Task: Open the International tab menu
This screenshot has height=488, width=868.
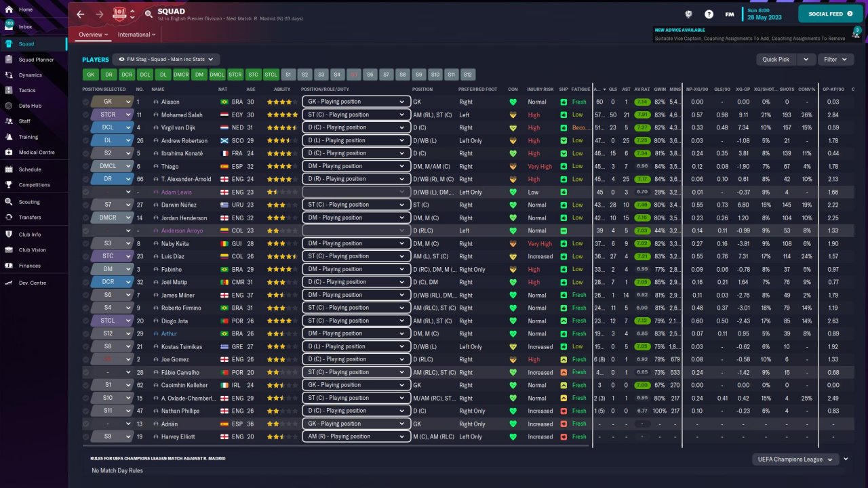Action: pos(136,35)
